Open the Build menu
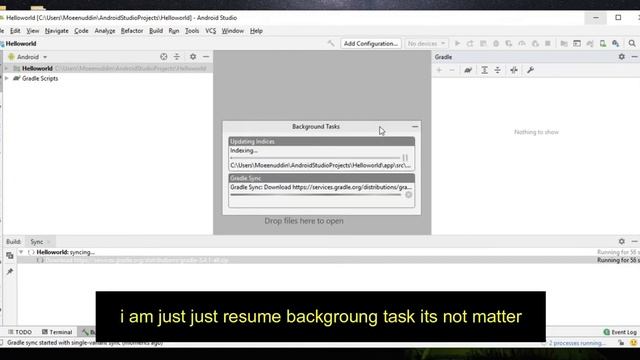This screenshot has width=640, height=360. [156, 31]
